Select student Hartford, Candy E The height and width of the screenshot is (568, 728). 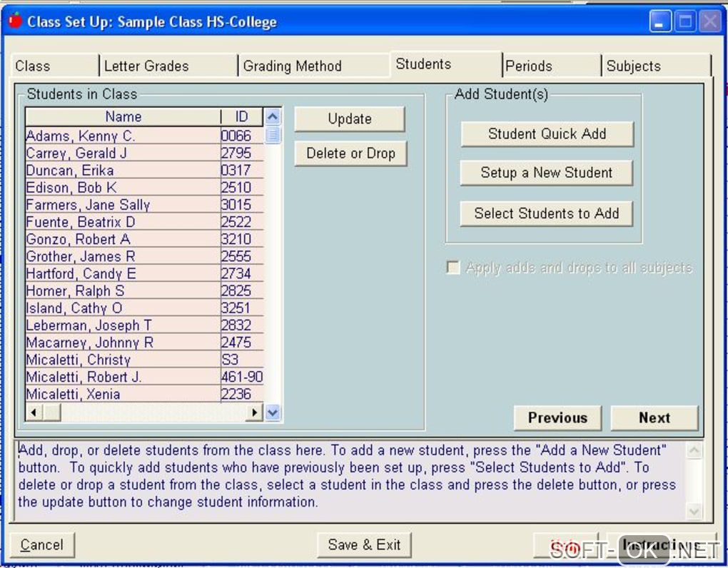[x=123, y=273]
